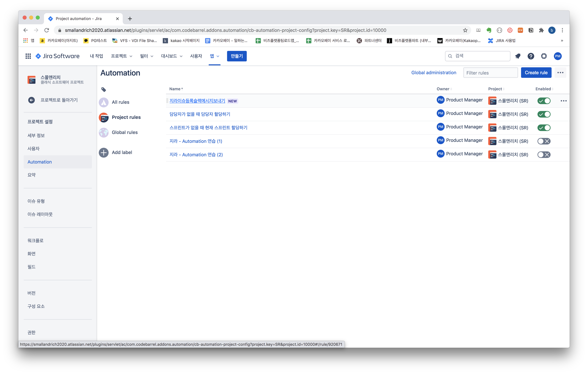Click the Add label plus icon
This screenshot has height=374, width=588.
coord(104,152)
